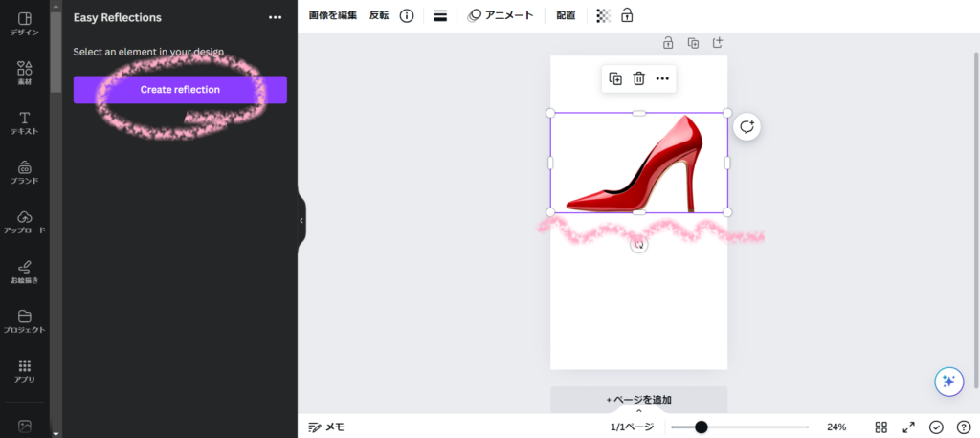Open more options in floating image toolbar
980x438 pixels.
click(662, 78)
